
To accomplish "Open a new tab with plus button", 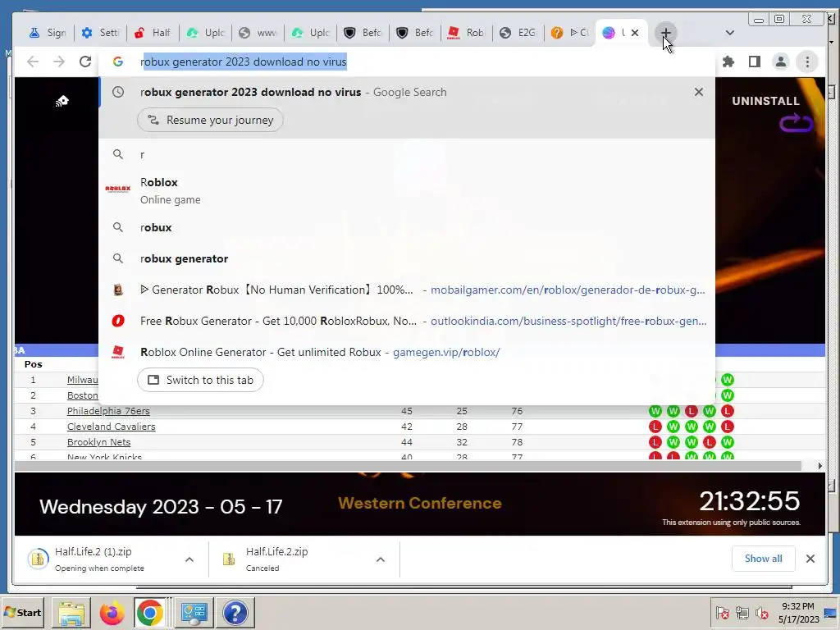I will pos(665,33).
